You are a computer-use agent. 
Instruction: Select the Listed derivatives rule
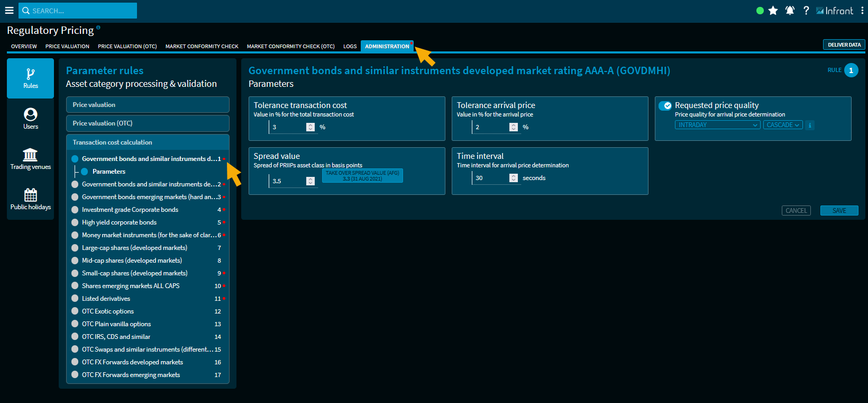click(x=106, y=299)
